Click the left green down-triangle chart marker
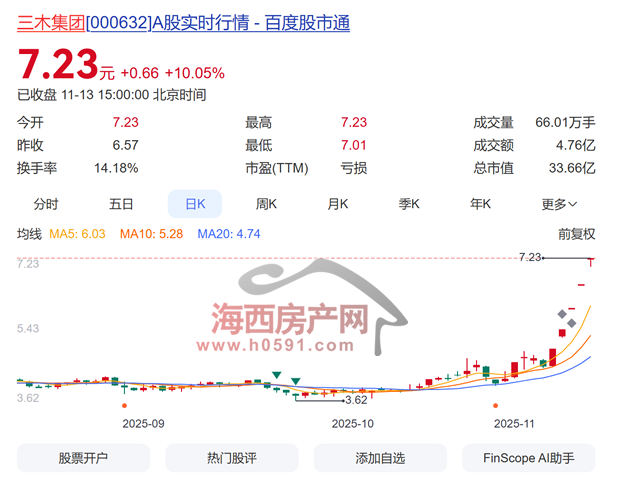This screenshot has width=640, height=483. pyautogui.click(x=276, y=375)
